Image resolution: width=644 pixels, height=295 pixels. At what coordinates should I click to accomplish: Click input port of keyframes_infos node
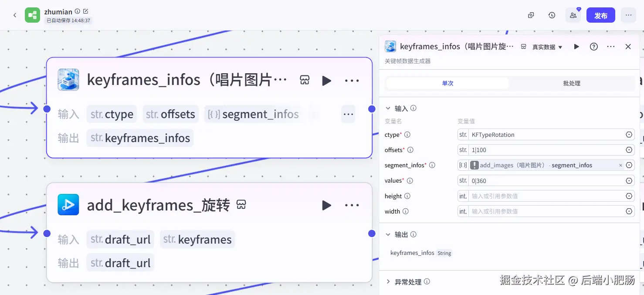tap(47, 109)
